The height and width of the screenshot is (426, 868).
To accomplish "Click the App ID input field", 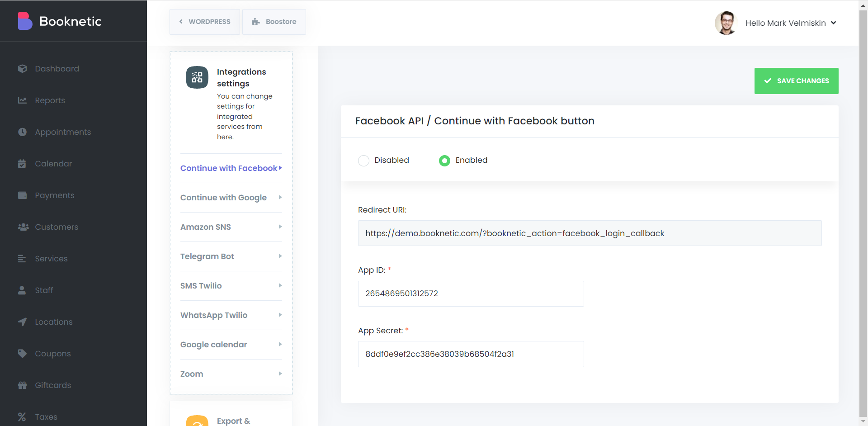I will (x=471, y=293).
